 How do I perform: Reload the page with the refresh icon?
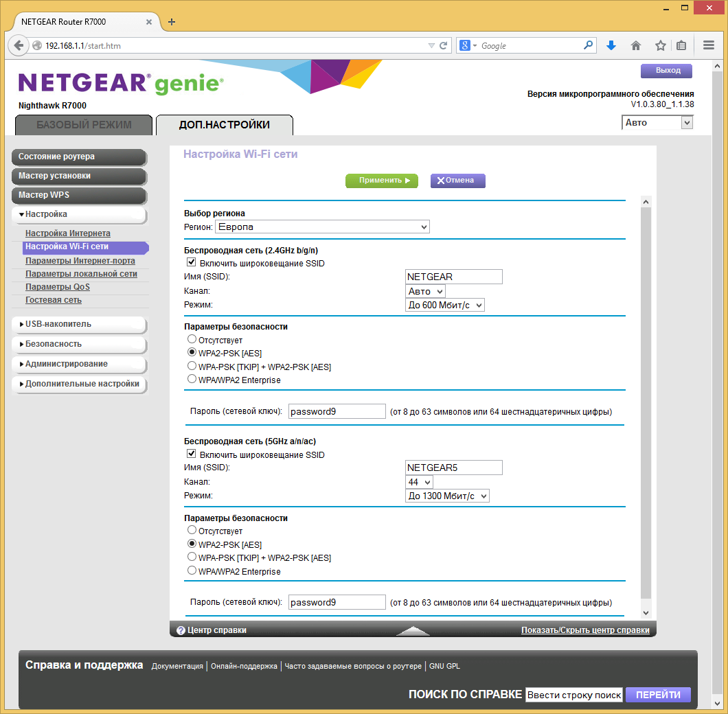(444, 45)
